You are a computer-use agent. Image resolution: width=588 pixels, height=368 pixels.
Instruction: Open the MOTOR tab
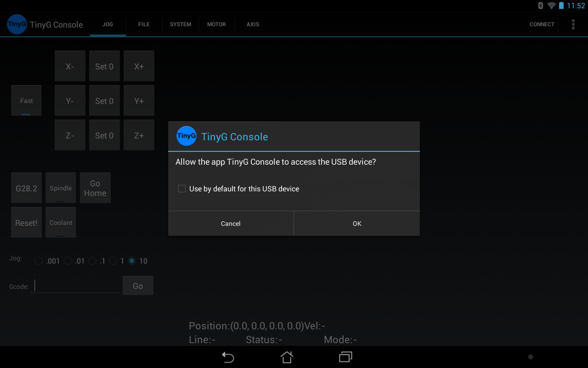coord(216,24)
